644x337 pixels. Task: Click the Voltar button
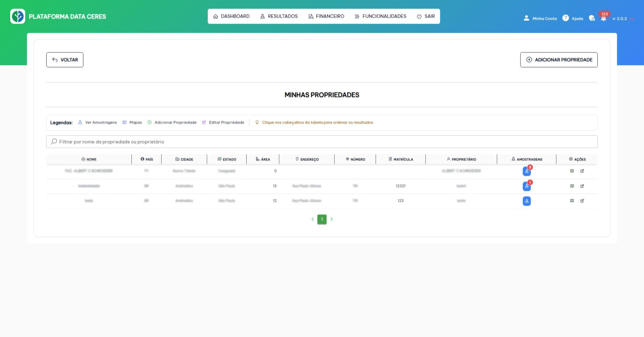[x=65, y=60]
